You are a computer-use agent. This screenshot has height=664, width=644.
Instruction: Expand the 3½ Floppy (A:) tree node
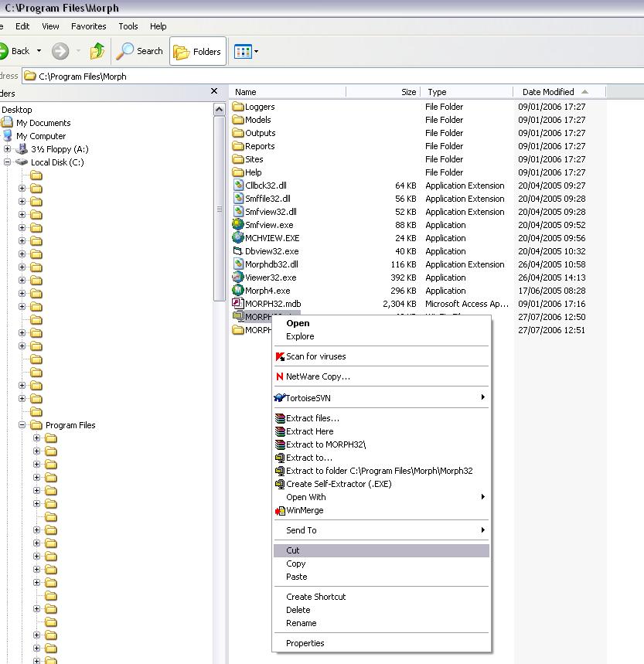pyautogui.click(x=8, y=149)
